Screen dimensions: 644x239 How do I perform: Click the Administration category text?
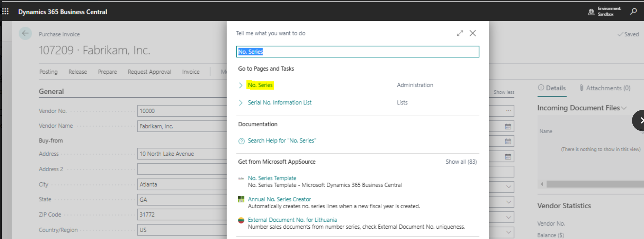415,85
